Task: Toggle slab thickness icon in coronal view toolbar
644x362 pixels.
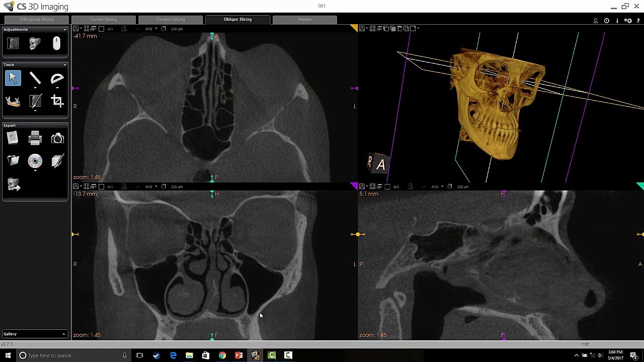Action: 164,187
